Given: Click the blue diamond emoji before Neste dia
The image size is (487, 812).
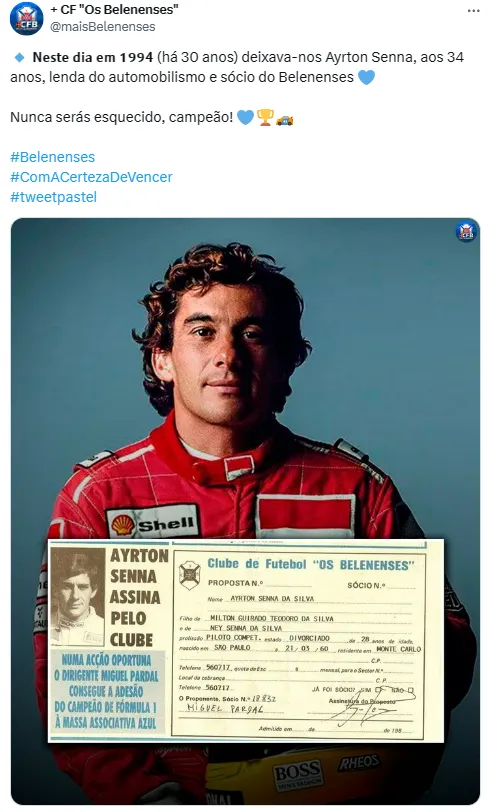Looking at the screenshot, I should pos(20,57).
